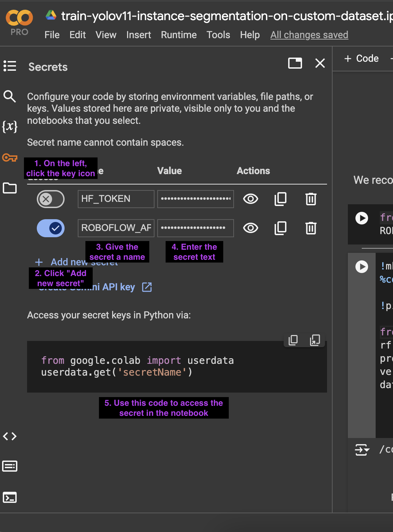
Task: Open the Command palette icon in sidebar
Action: point(10,466)
